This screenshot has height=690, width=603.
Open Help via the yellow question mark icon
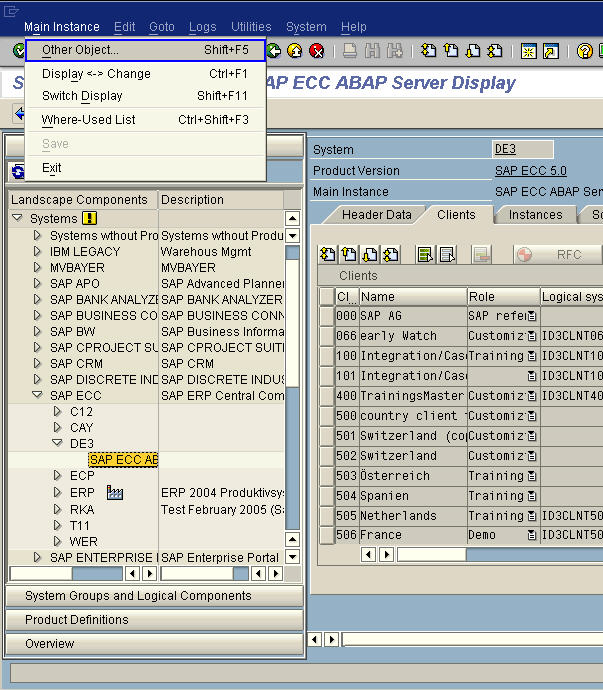click(584, 51)
